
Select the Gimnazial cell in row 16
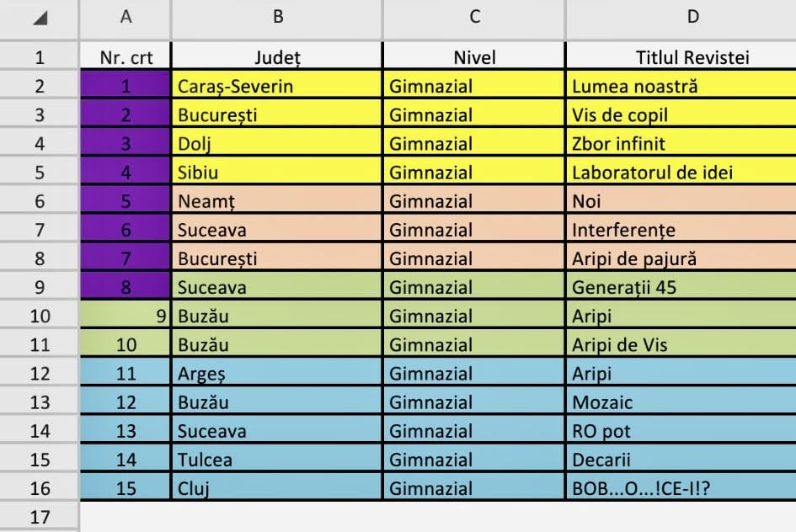pyautogui.click(x=474, y=488)
